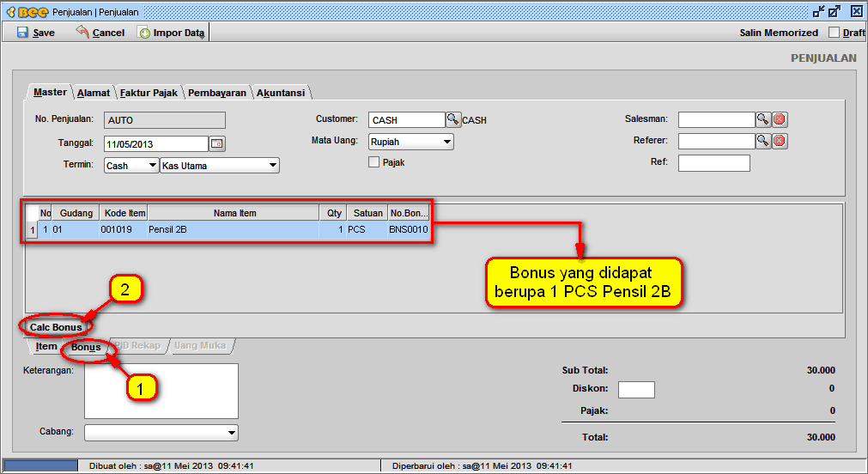Clear the Referer field with red X
The width and height of the screenshot is (868, 474).
tap(780, 141)
